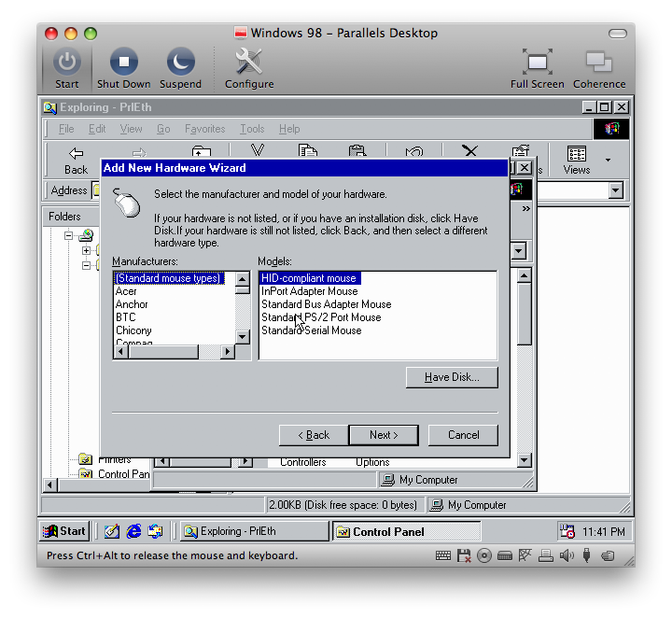Click the floppy disk icon in Parallels status bar

[x=464, y=555]
